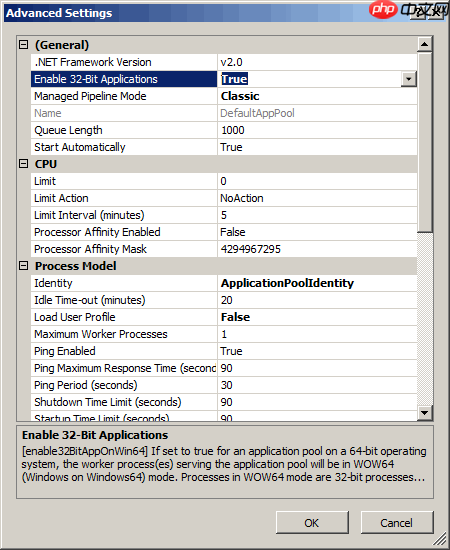This screenshot has height=550, width=450.
Task: Click the OK button
Action: pos(312,523)
